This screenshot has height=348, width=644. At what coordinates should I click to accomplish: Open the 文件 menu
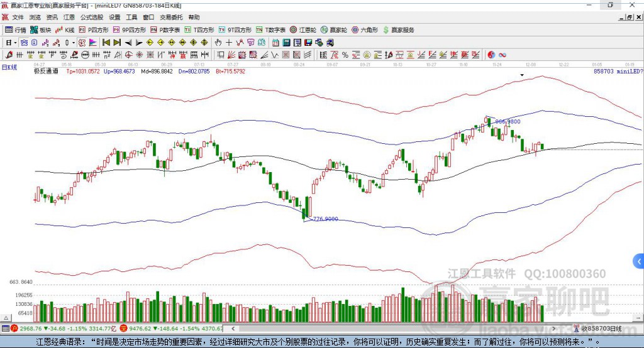tap(18, 17)
